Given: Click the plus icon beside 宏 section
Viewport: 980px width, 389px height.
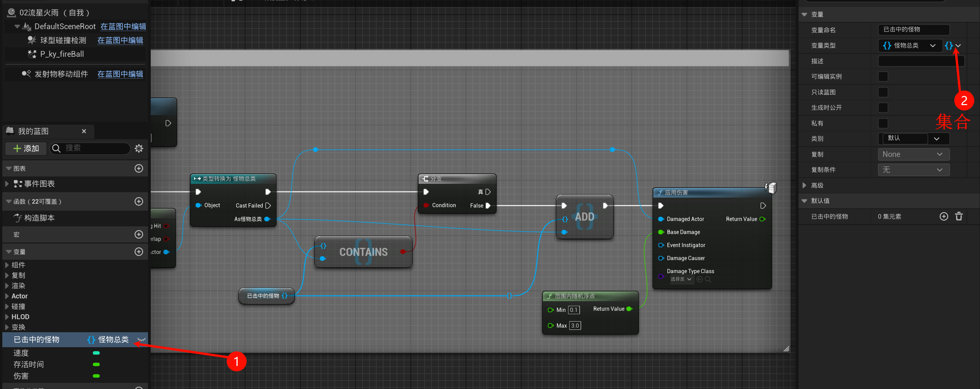Looking at the screenshot, I should tap(139, 234).
